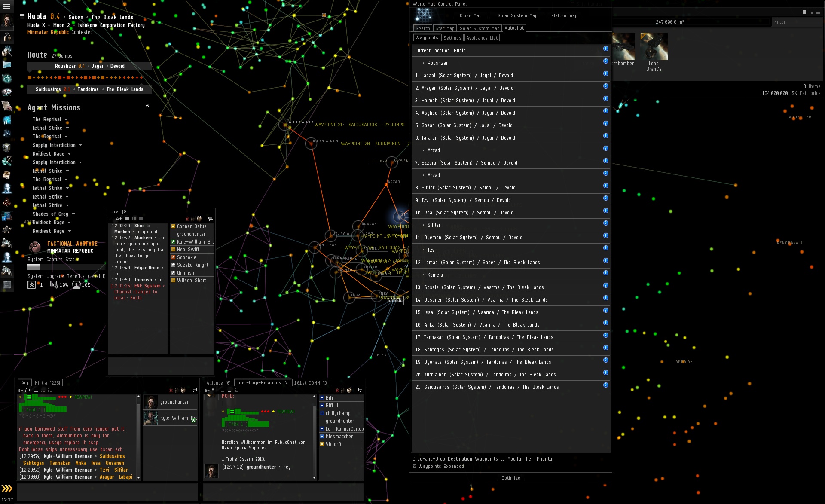Collapse the Agent Missions panel
Image resolution: width=825 pixels, height=504 pixels.
[147, 106]
